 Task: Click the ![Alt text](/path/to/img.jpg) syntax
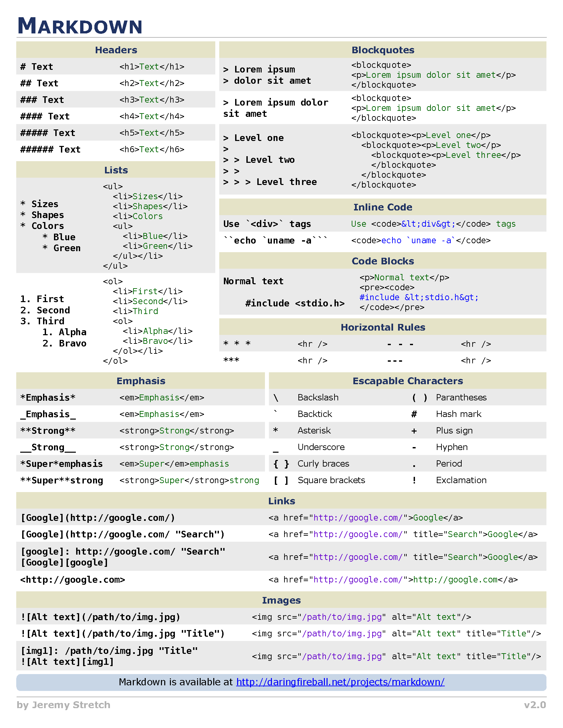click(x=100, y=617)
